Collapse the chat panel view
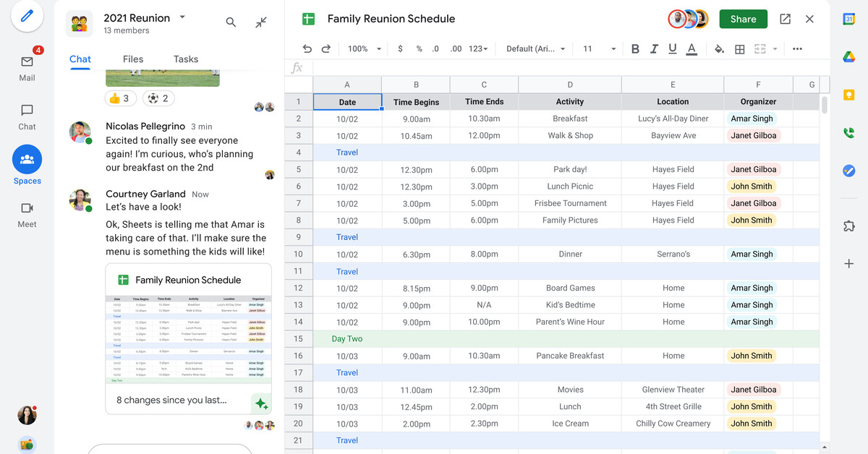Screen dimensions: 868x454 pos(261,22)
